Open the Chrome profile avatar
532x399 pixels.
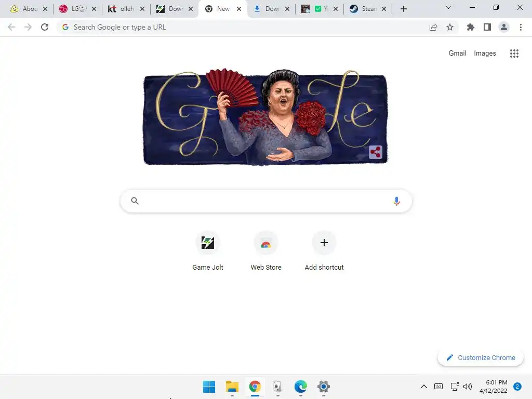504,27
